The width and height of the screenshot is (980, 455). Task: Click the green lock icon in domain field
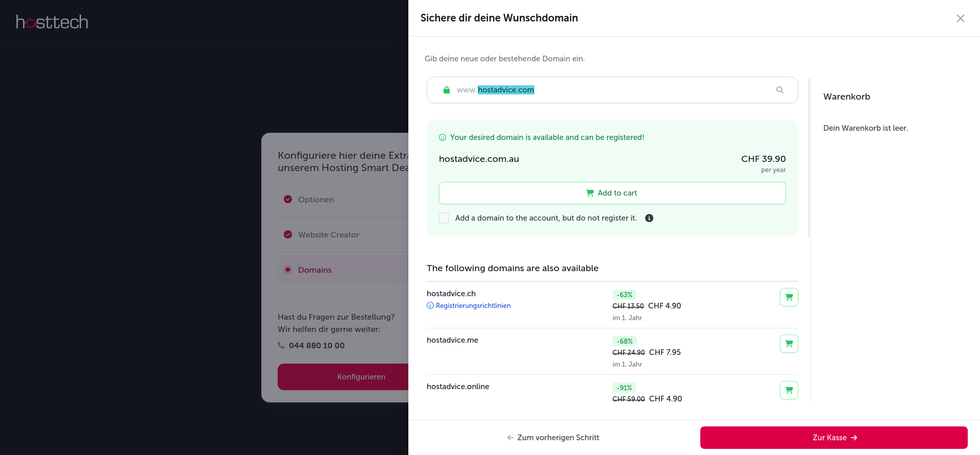click(x=447, y=90)
